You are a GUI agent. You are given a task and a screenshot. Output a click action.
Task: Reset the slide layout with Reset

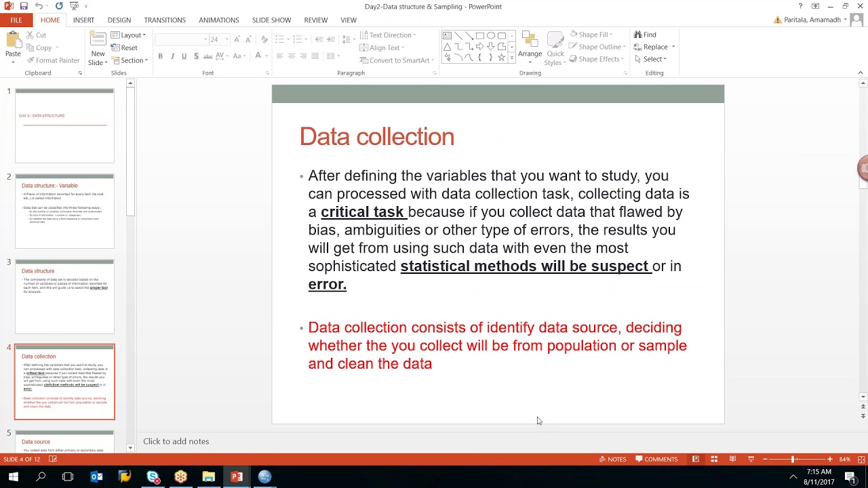124,47
